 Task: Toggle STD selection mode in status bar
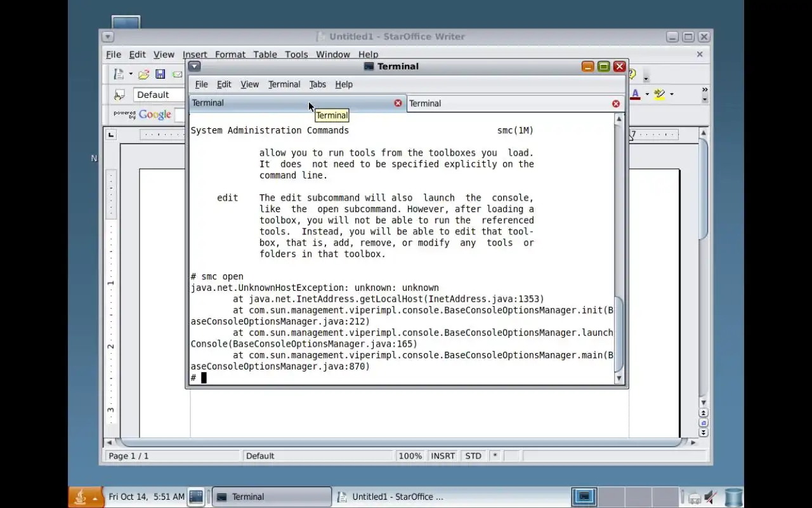473,456
